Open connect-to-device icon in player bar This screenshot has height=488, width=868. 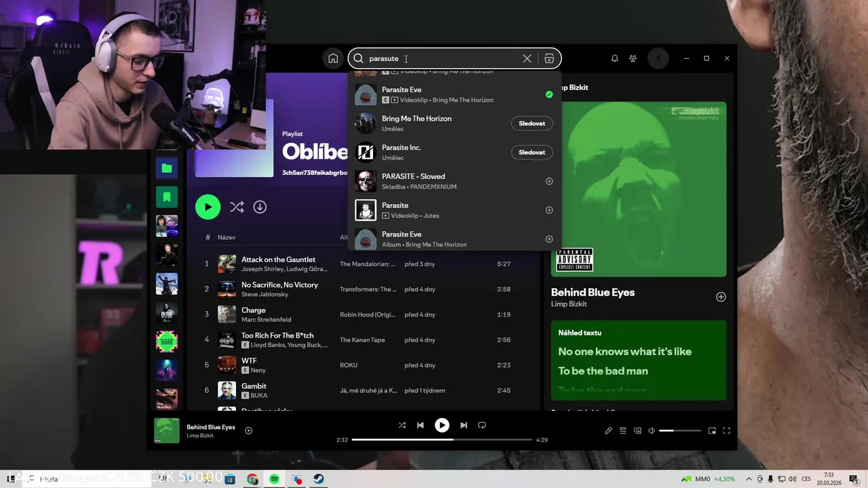click(x=637, y=430)
